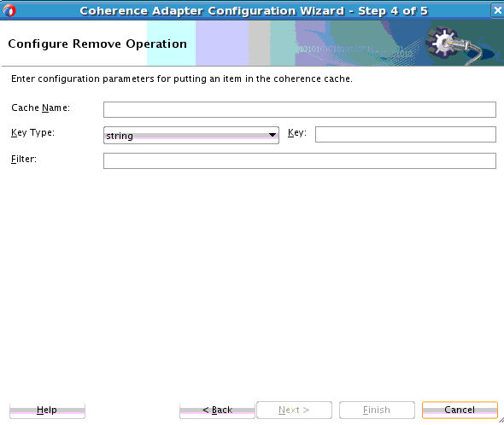Close the Coherence Adapter wizard window
The image size is (504, 425).
497,10
